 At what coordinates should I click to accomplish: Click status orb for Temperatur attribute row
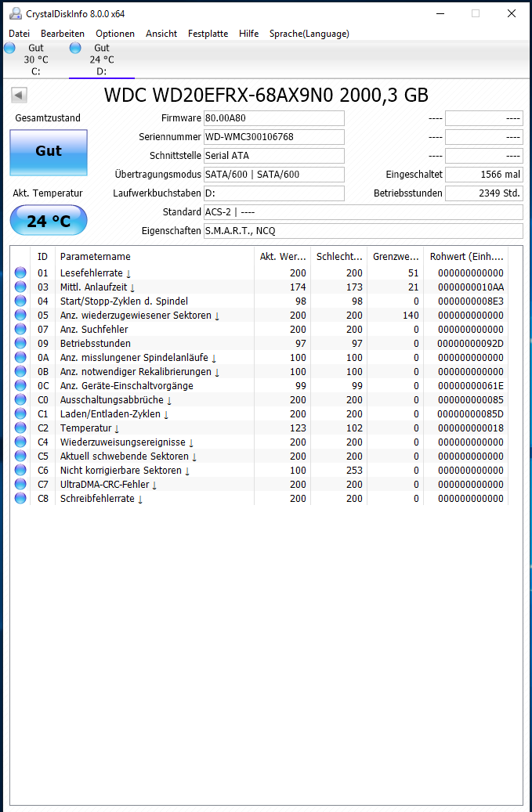20,428
